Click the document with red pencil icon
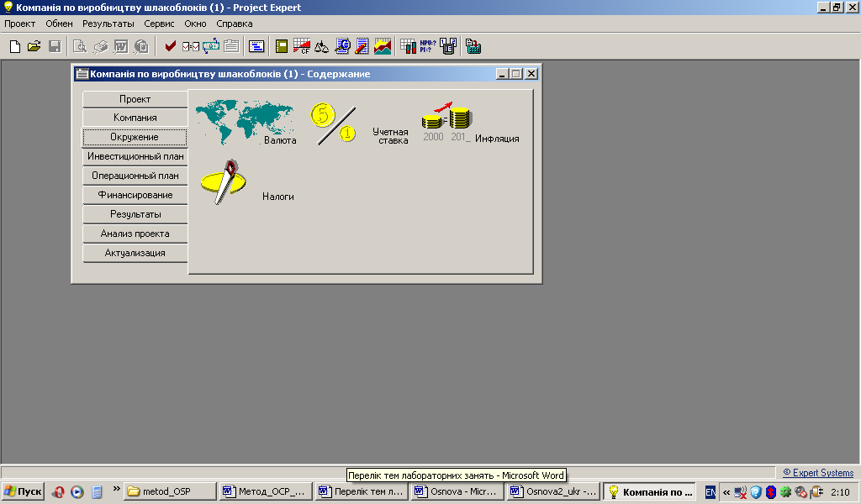 point(362,46)
